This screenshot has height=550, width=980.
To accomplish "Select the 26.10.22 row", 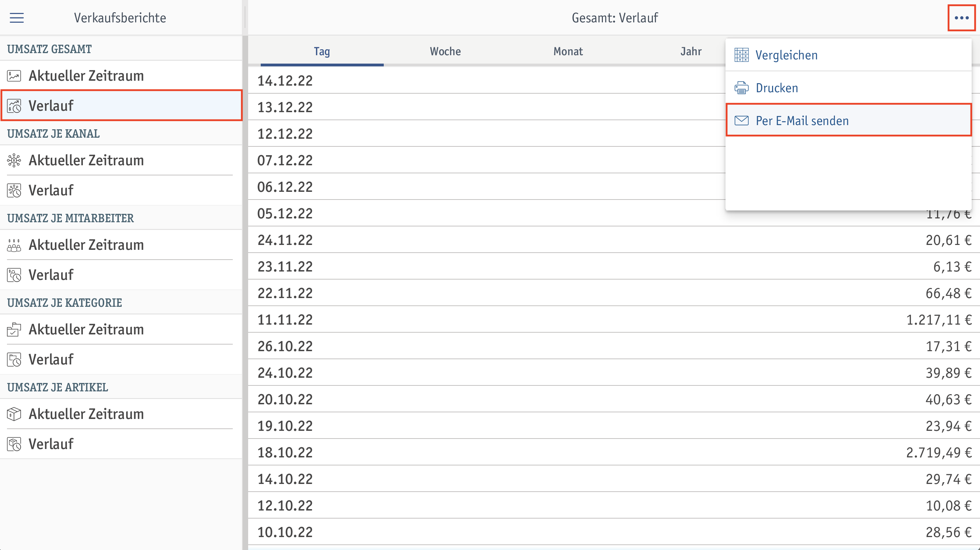I will click(614, 346).
